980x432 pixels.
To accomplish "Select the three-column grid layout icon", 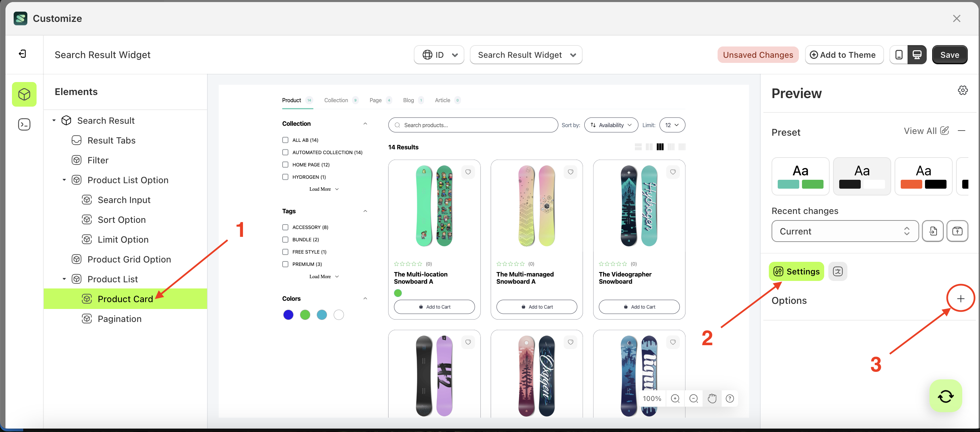I will pyautogui.click(x=660, y=147).
